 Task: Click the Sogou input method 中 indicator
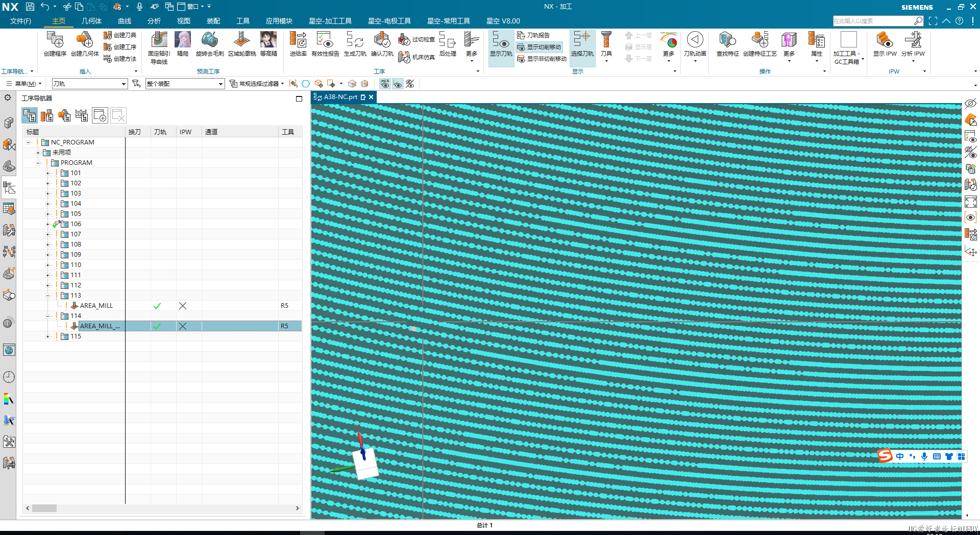pyautogui.click(x=900, y=456)
